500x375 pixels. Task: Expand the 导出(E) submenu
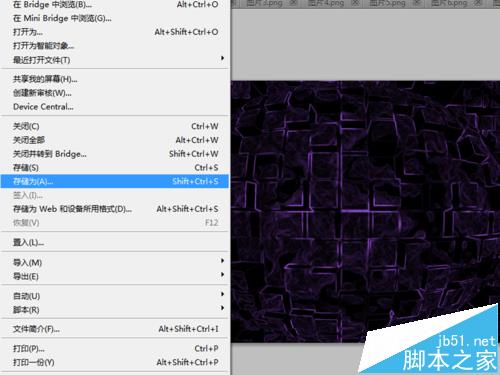[x=115, y=276]
